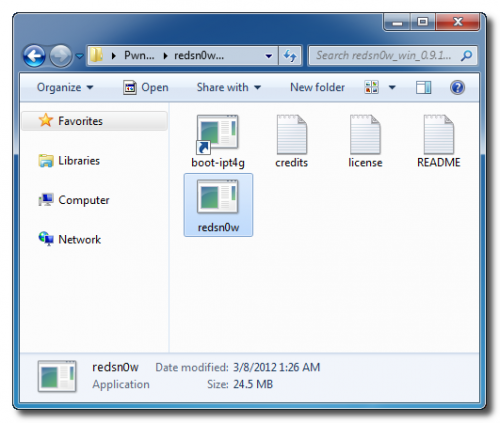Select Favorites in navigation pane
Viewport: 500px width, 423px height.
pos(94,121)
